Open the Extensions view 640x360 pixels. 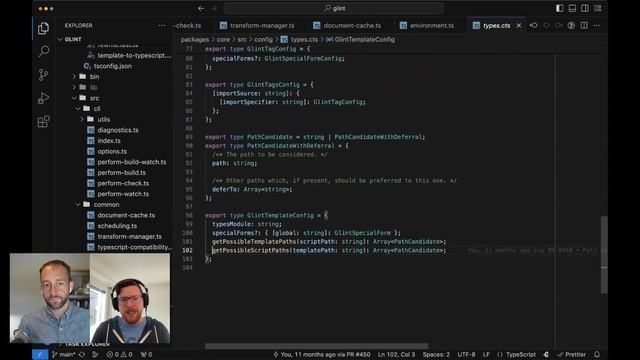43,121
